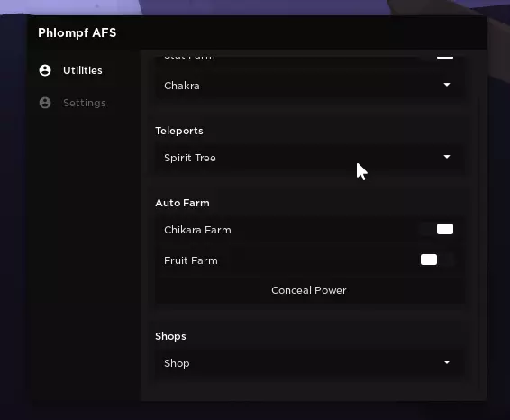Click the Chikara Farm label text
510x420 pixels.
[197, 230]
